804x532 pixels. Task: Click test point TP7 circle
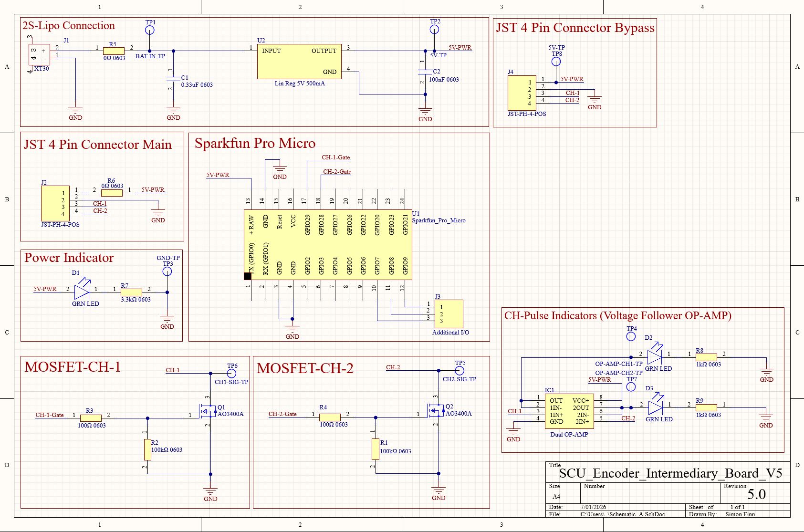pyautogui.click(x=631, y=387)
